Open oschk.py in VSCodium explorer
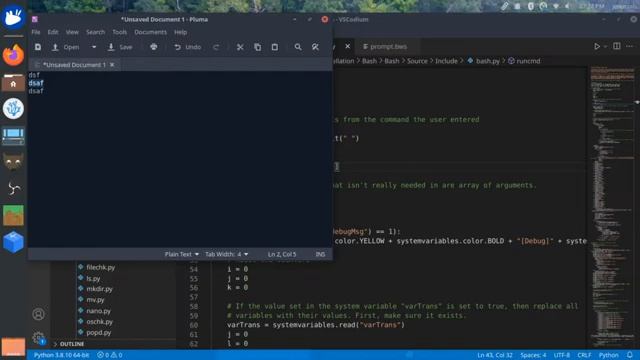640x360 pixels. pos(99,322)
